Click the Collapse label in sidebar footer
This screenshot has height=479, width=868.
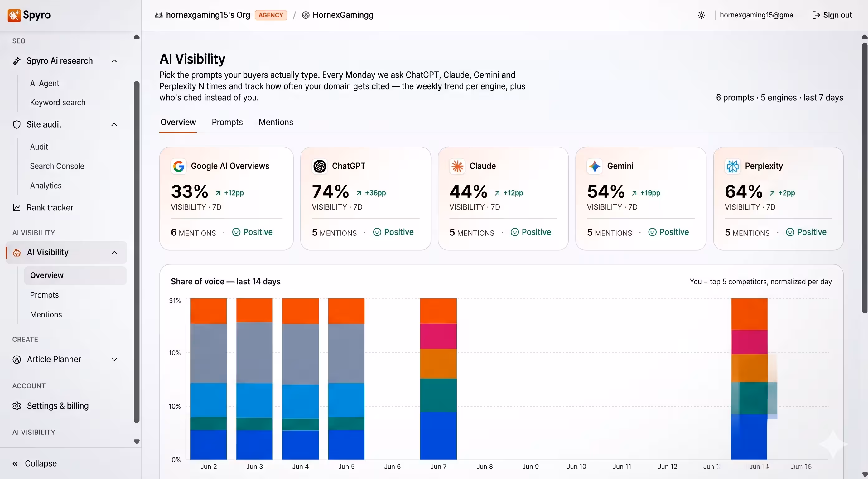point(41,463)
